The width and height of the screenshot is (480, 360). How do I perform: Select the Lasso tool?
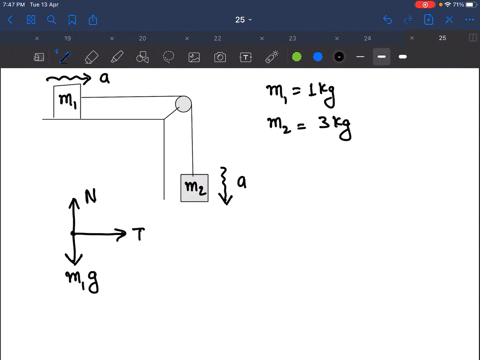click(168, 57)
